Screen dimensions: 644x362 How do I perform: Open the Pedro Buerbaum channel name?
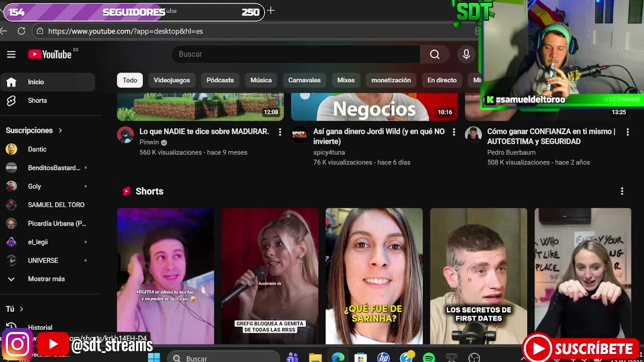point(511,152)
